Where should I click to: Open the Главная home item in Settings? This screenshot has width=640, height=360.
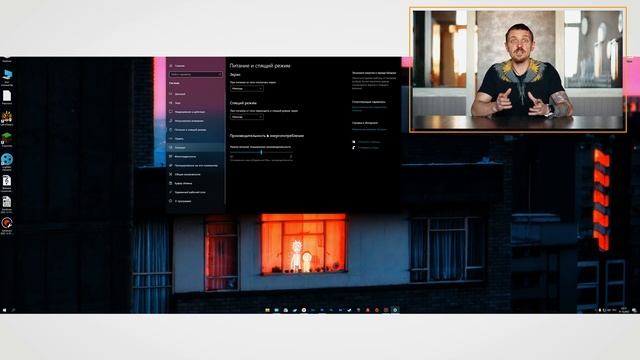tap(178, 65)
